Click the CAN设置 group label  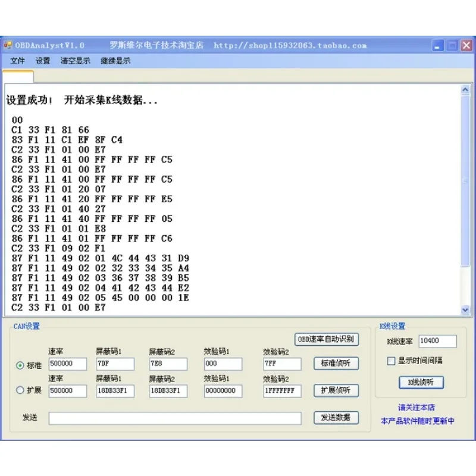click(27, 326)
